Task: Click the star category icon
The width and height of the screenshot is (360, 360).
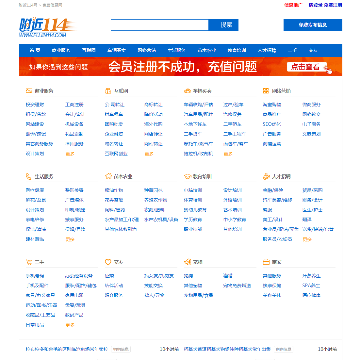Action: coord(108,176)
